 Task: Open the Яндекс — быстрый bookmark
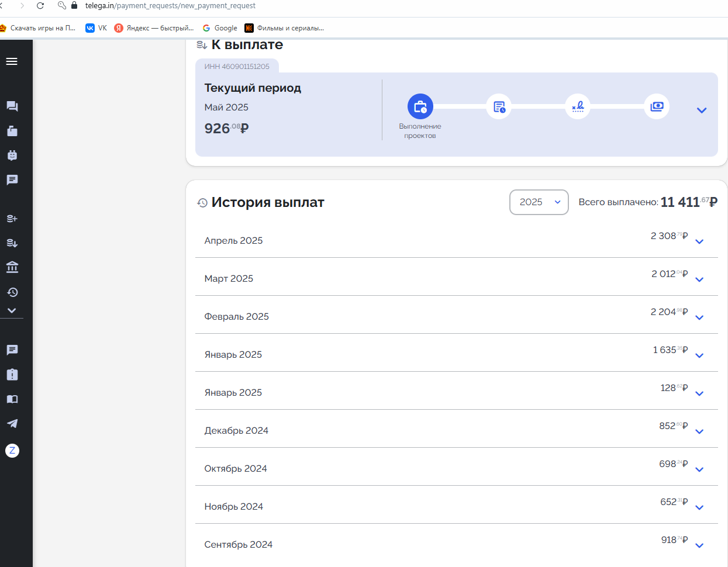click(x=154, y=28)
